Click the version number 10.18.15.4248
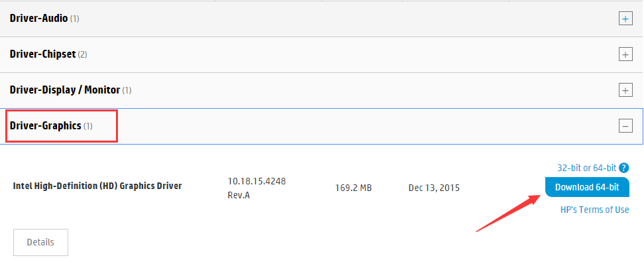 click(256, 181)
